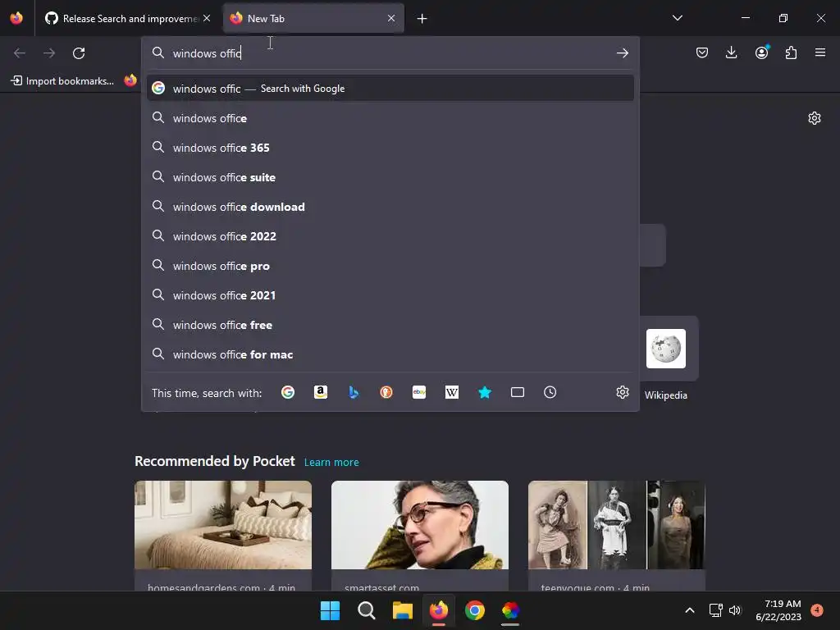840x630 pixels.
Task: Open File Explorer from taskbar
Action: [x=402, y=610]
